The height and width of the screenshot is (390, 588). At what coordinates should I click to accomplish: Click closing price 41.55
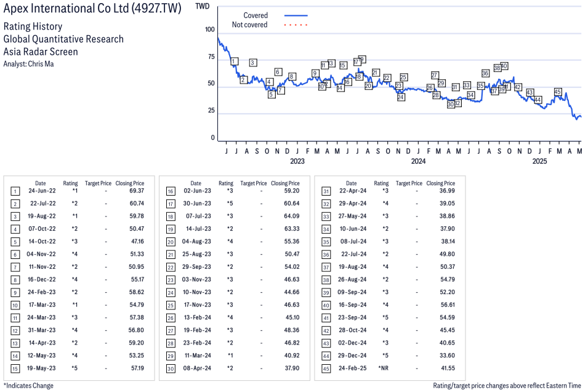(448, 368)
